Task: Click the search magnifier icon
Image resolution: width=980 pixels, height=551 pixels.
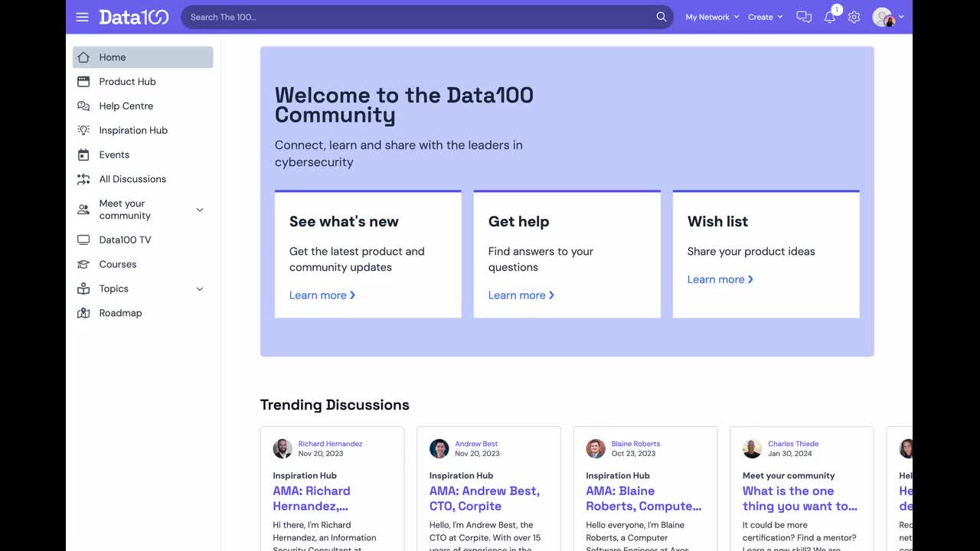Action: pos(661,17)
